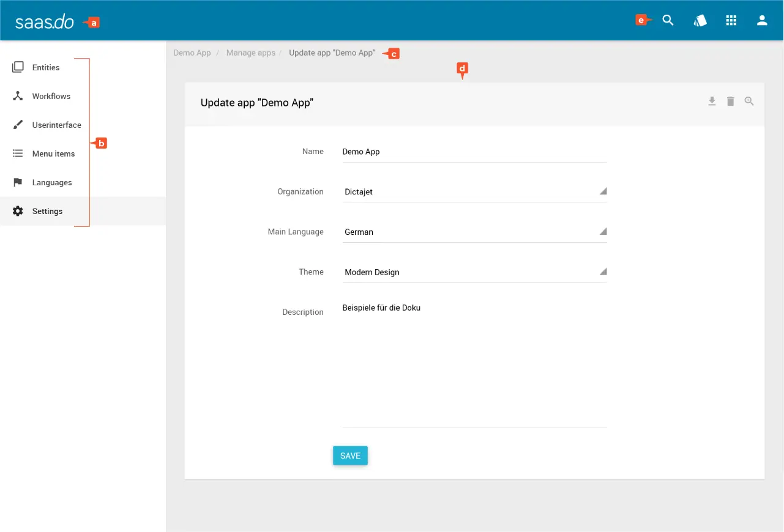Open the theme cards icon in header
The image size is (784, 532).
pos(700,21)
